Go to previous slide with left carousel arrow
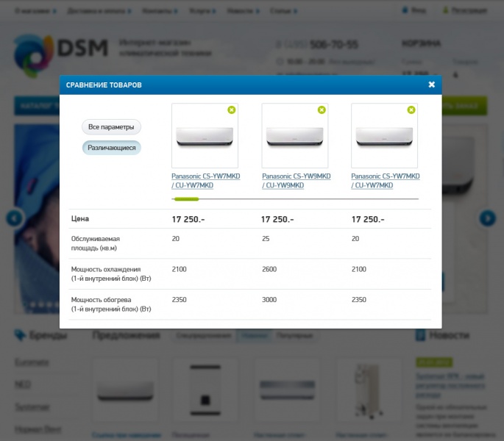Image resolution: width=504 pixels, height=441 pixels. (14, 218)
